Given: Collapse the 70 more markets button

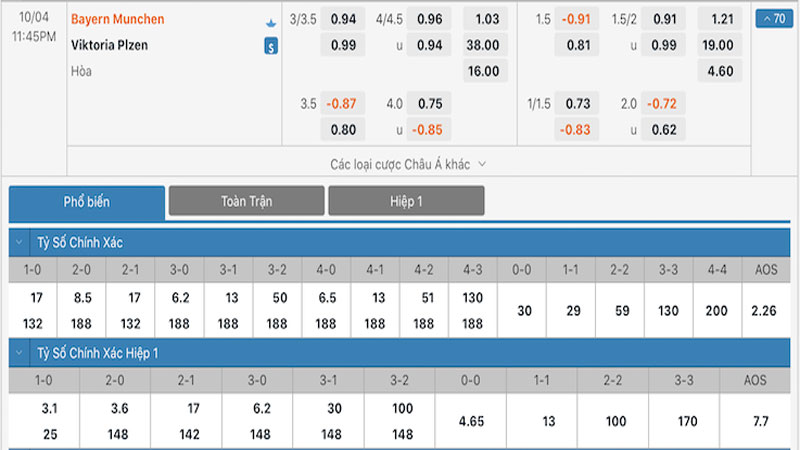Looking at the screenshot, I should (x=771, y=18).
